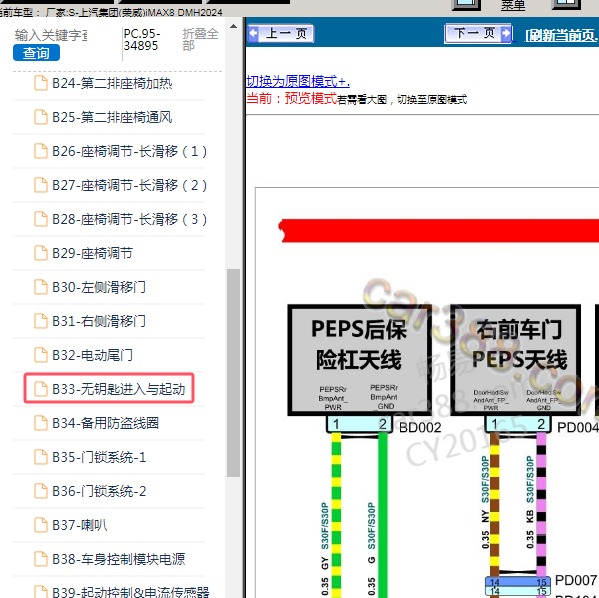Open B24-第二排座椅加热 diagram
Screen dimensions: 599x598
(x=112, y=83)
